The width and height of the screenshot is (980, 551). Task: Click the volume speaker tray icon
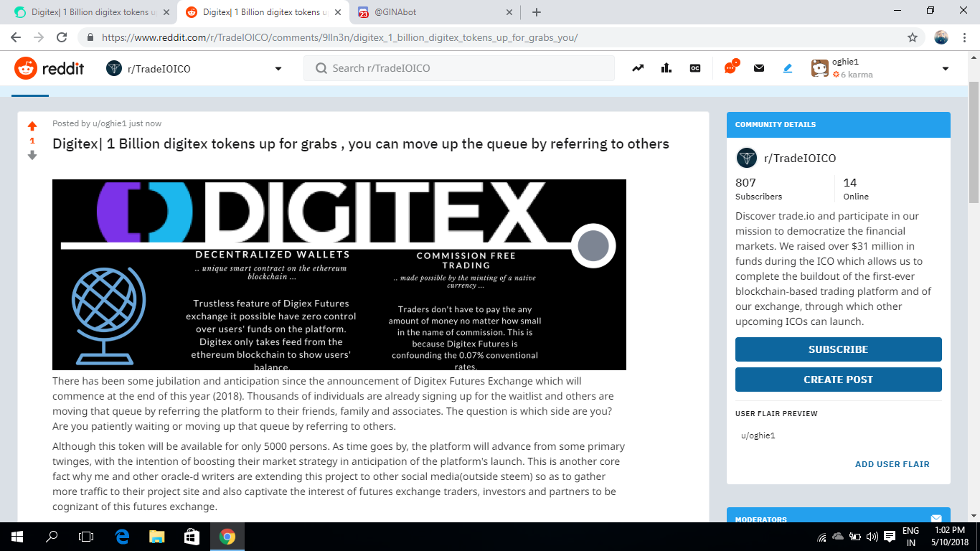coord(872,536)
